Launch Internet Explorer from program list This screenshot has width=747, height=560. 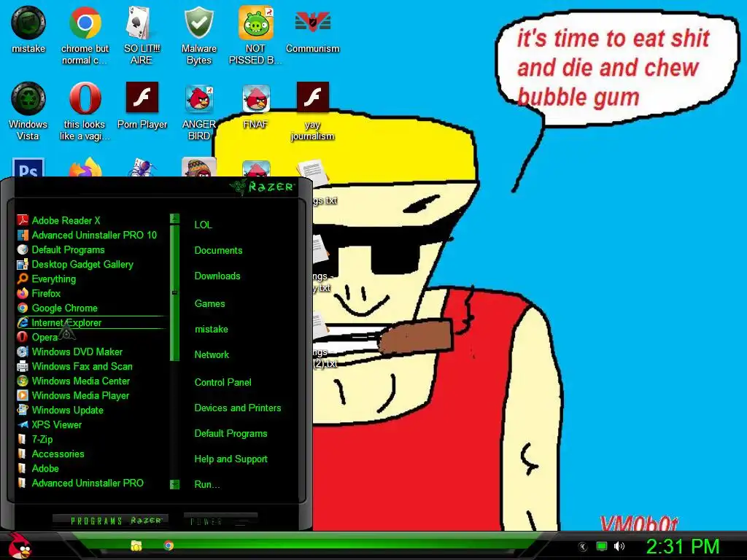tap(92, 322)
